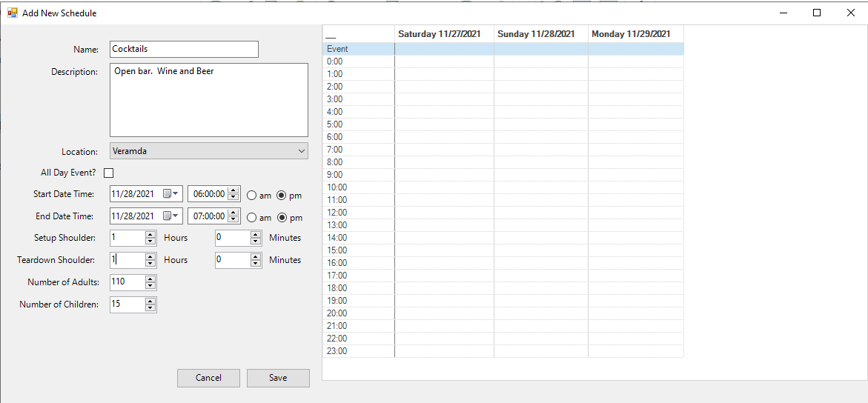
Task: Increment Setup Shoulder hours up arrow
Action: [150, 235]
